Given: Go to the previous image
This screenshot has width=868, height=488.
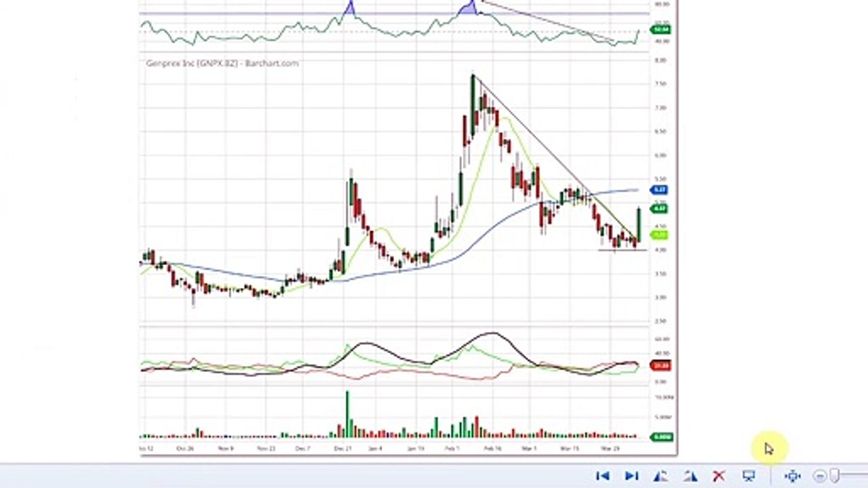Looking at the screenshot, I should click(602, 476).
